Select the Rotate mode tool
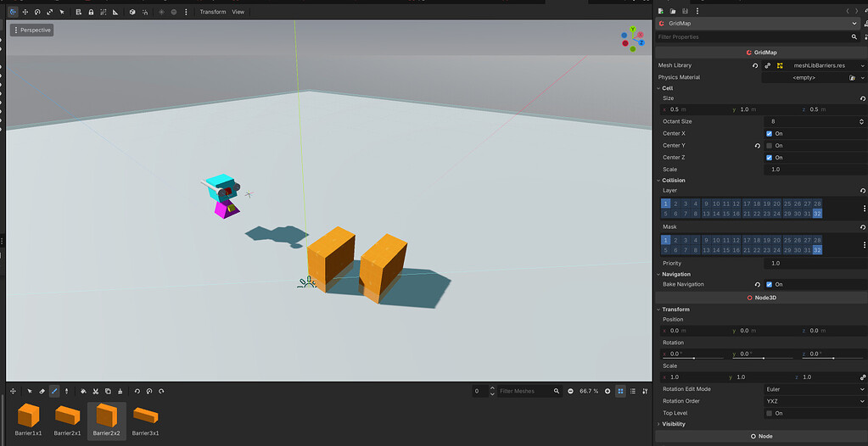The height and width of the screenshot is (446, 868). pos(37,12)
